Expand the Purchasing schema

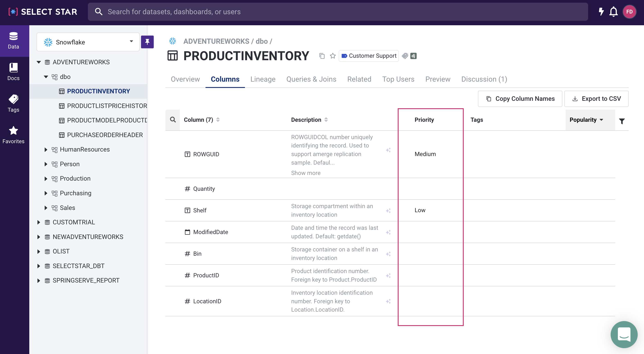(x=46, y=193)
